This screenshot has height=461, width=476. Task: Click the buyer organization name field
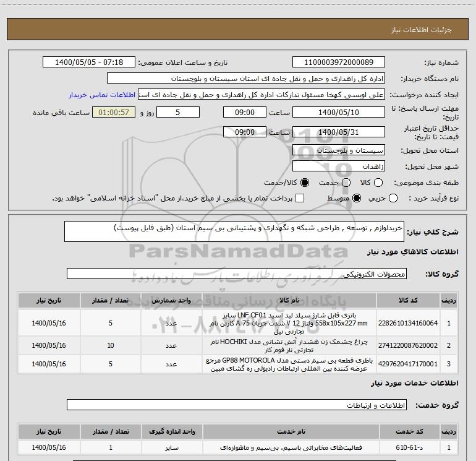[246, 79]
